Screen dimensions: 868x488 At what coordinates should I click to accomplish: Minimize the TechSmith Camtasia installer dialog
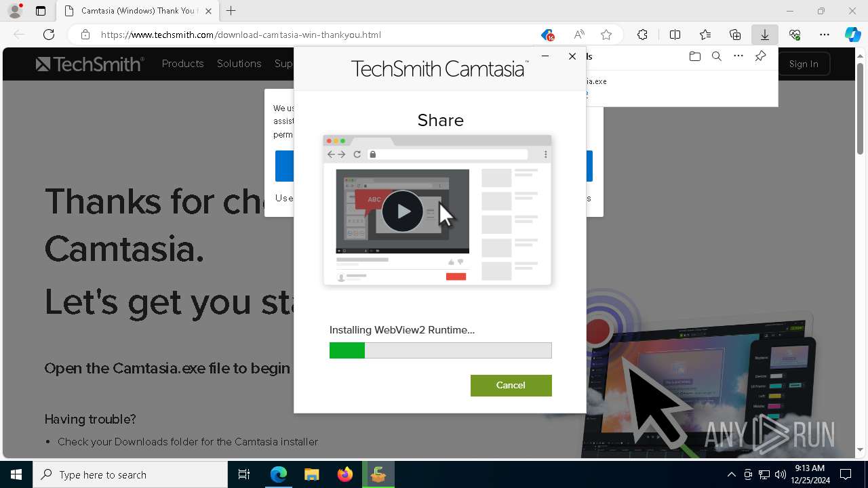click(x=545, y=56)
